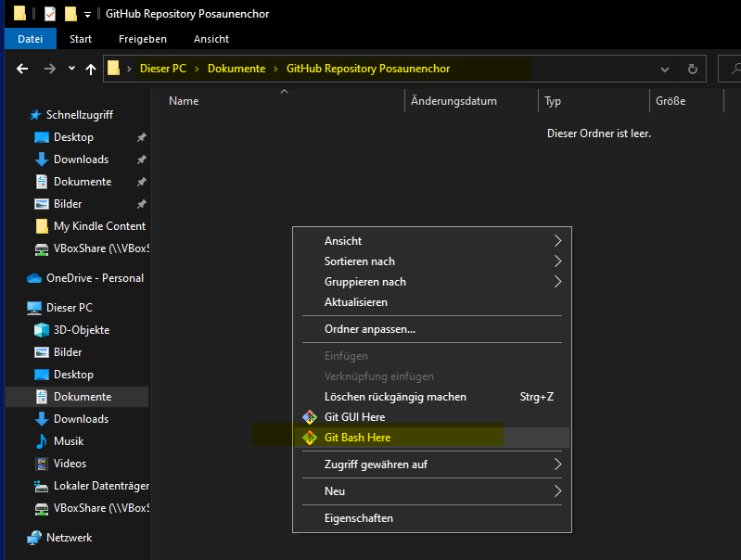This screenshot has width=741, height=560.
Task: Click Dieser PC in address bar
Action: tap(163, 69)
